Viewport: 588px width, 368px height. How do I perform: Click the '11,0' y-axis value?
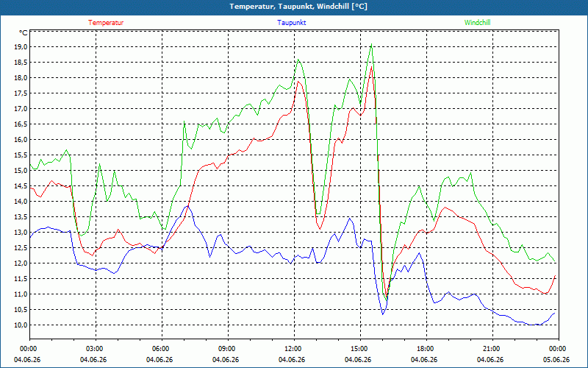tap(21, 294)
